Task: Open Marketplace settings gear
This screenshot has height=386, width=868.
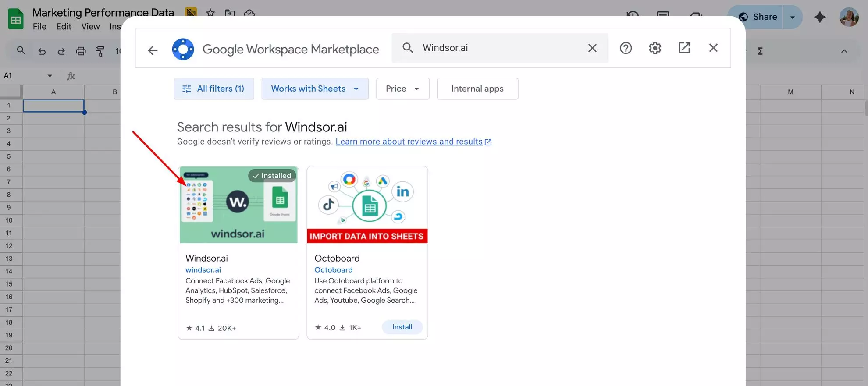Action: pyautogui.click(x=655, y=48)
